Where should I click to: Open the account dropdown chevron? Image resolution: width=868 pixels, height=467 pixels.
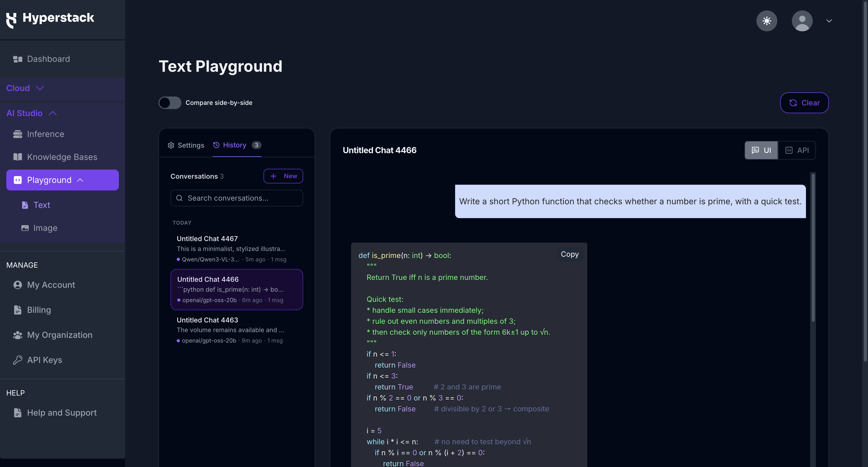click(829, 21)
